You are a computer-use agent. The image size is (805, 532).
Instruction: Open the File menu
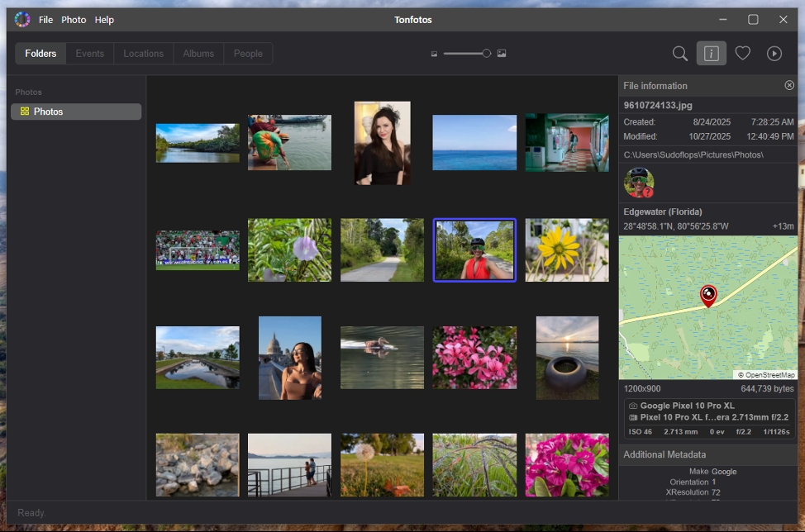(x=45, y=20)
